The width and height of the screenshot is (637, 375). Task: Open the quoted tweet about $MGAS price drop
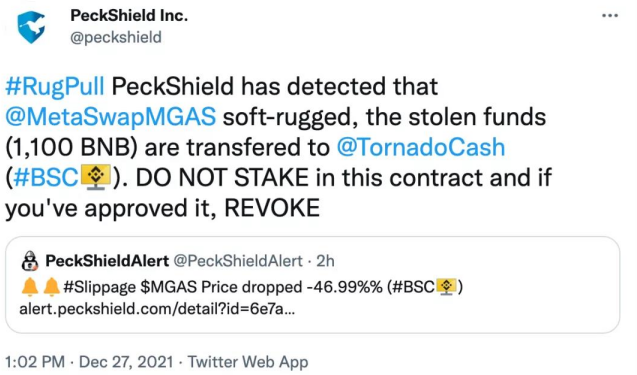click(312, 285)
